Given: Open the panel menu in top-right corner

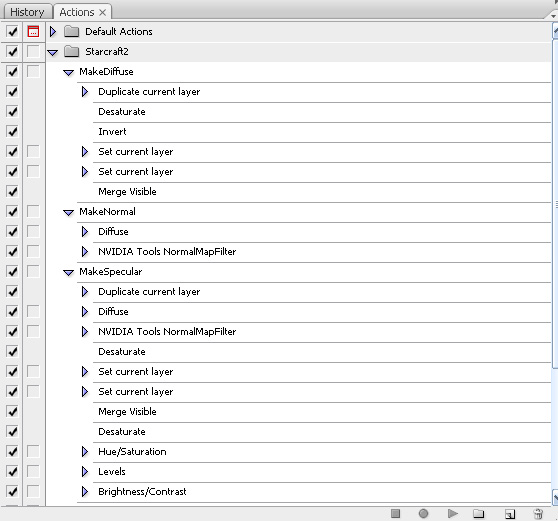Looking at the screenshot, I should click(x=553, y=15).
